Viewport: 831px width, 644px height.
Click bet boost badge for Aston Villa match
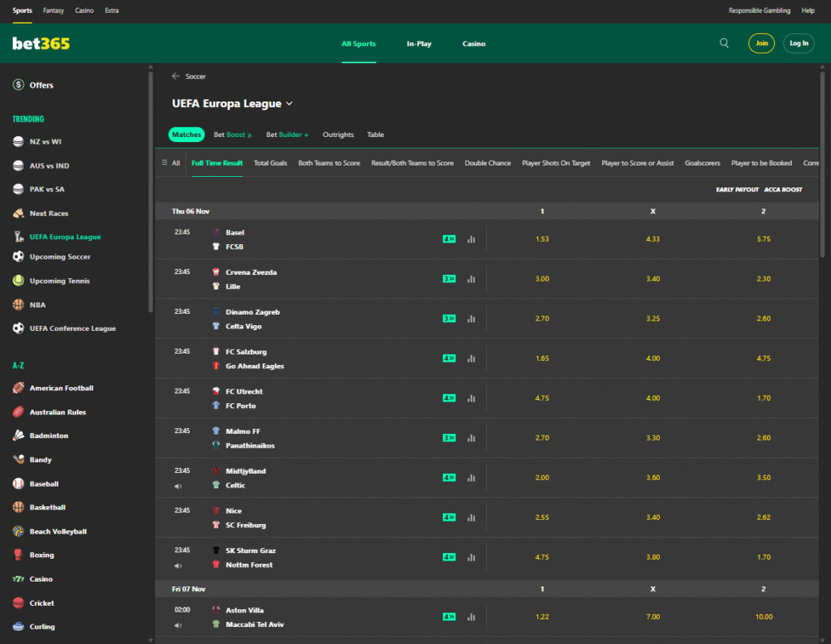[x=449, y=617]
